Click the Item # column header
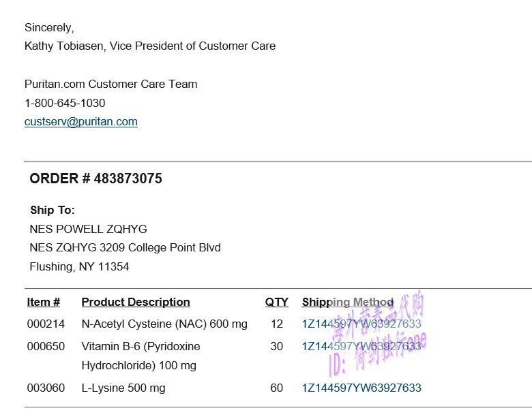 pyautogui.click(x=44, y=302)
